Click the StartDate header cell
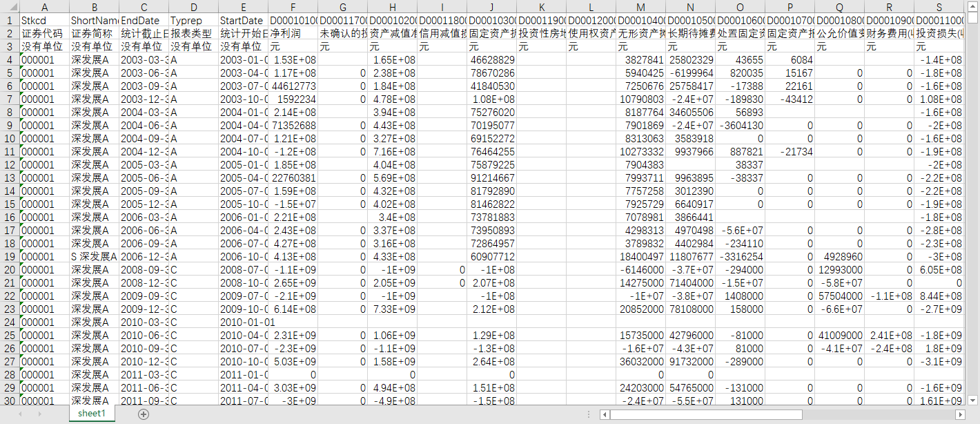 pos(243,20)
